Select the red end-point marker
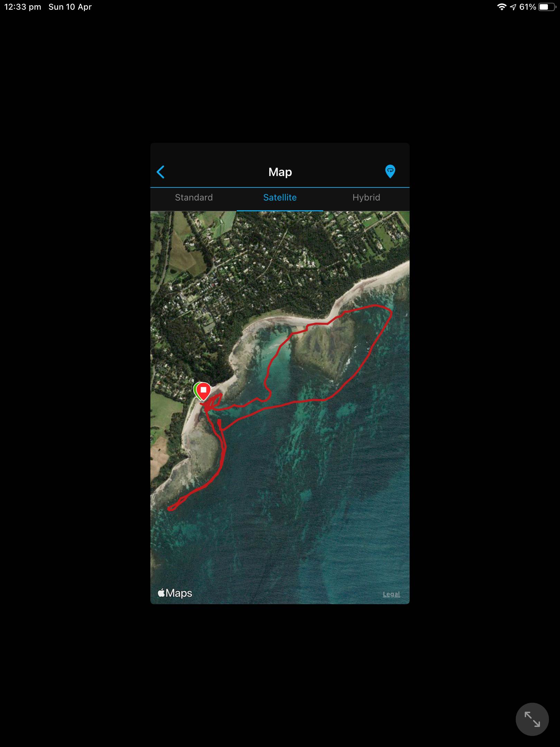Screen dimensions: 560x747 pyautogui.click(x=204, y=391)
